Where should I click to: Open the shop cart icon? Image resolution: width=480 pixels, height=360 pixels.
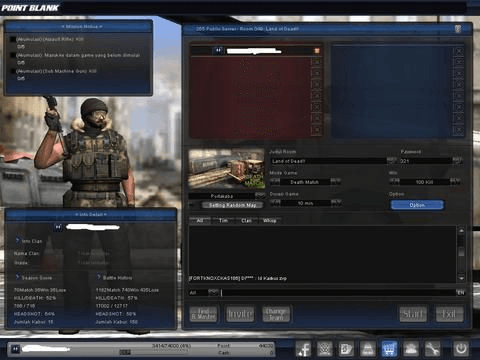click(x=389, y=349)
